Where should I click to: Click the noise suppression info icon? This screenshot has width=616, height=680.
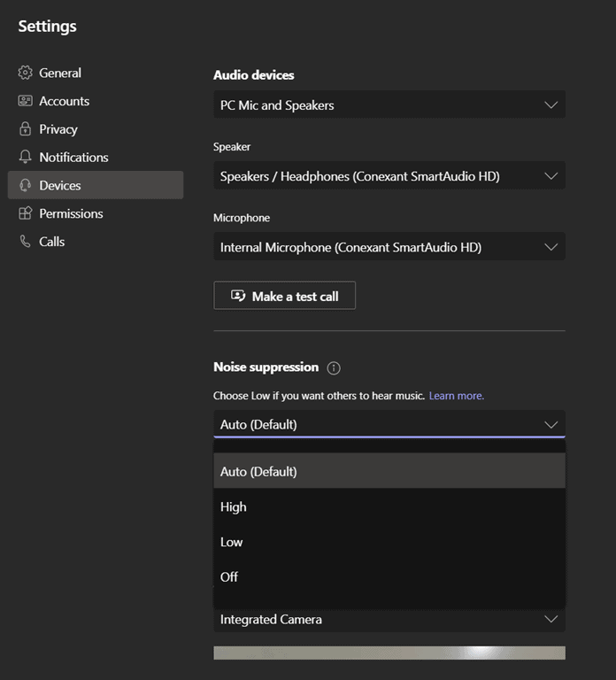pyautogui.click(x=334, y=367)
